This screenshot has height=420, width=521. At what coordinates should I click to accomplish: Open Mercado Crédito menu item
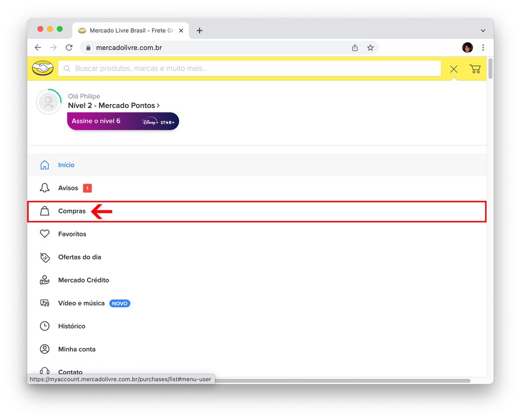(x=257, y=280)
